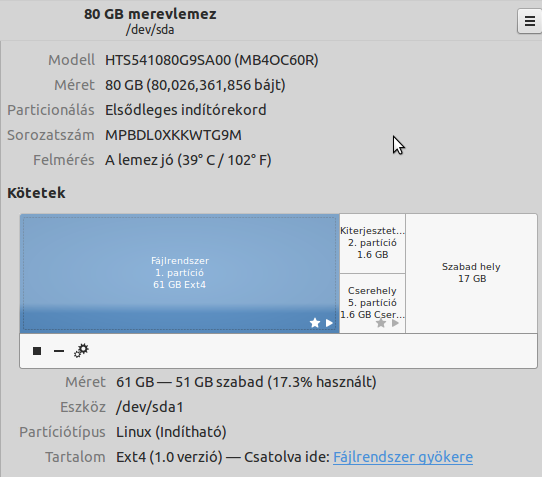Click Elsődleges indítórekord partitioning value

(x=186, y=110)
